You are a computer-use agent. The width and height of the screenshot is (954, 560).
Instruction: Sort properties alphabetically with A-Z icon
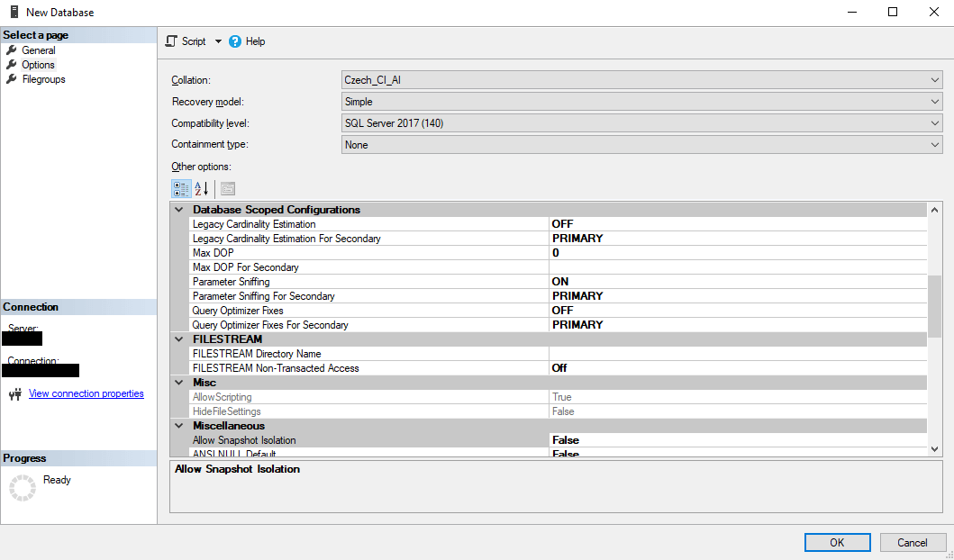(x=202, y=188)
